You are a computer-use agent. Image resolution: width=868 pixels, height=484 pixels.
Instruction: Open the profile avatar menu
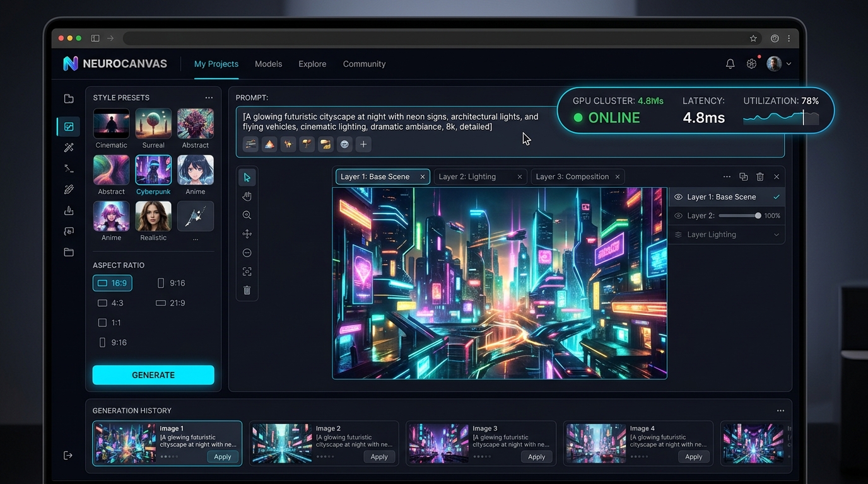(779, 64)
